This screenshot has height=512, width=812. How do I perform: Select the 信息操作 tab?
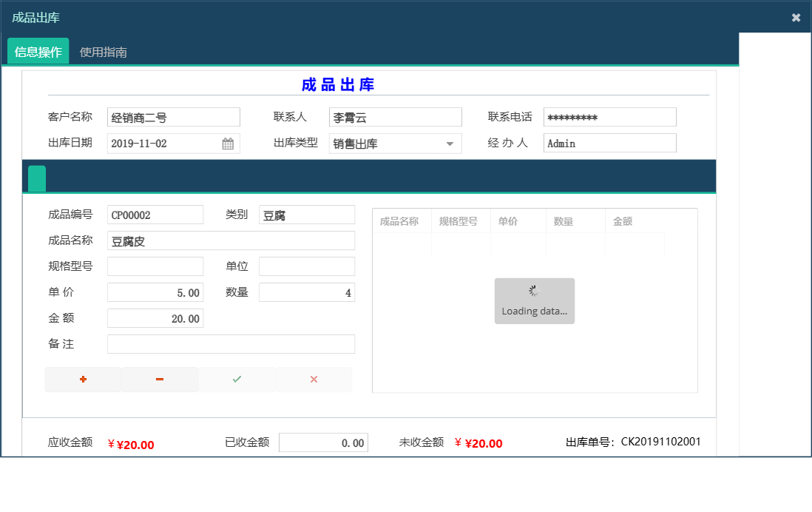click(x=37, y=52)
